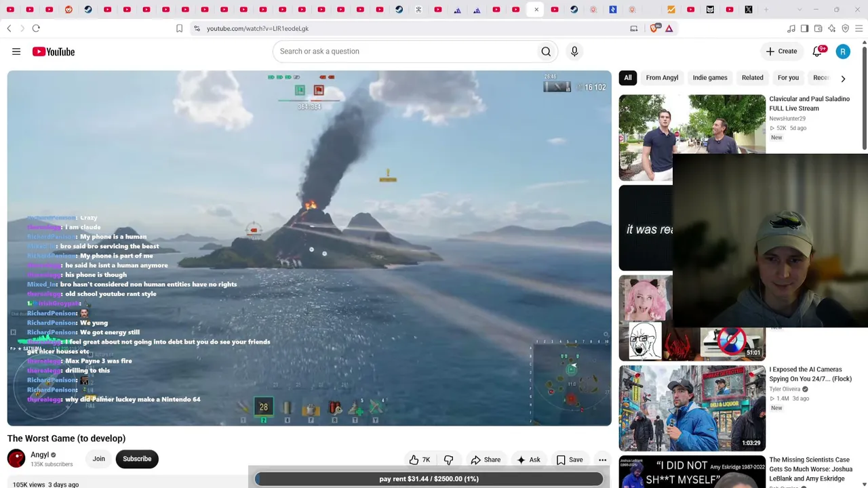
Task: Click '105K views 3 days ago' text
Action: pyautogui.click(x=45, y=485)
